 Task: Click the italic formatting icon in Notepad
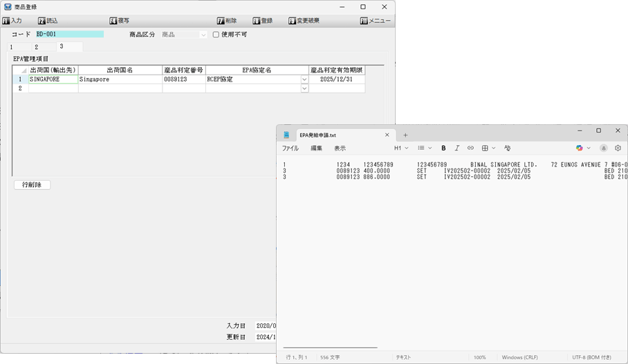(x=456, y=148)
